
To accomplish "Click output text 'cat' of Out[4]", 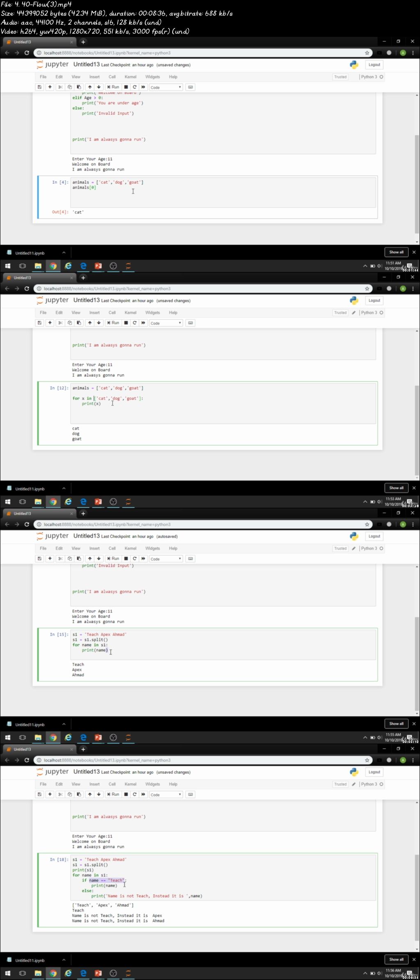I will (x=78, y=212).
